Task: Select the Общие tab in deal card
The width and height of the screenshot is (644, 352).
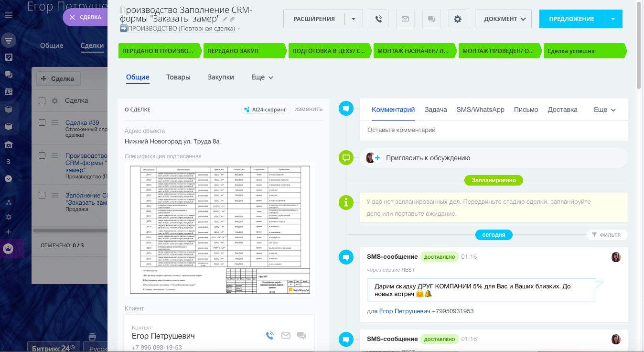Action: 138,77
